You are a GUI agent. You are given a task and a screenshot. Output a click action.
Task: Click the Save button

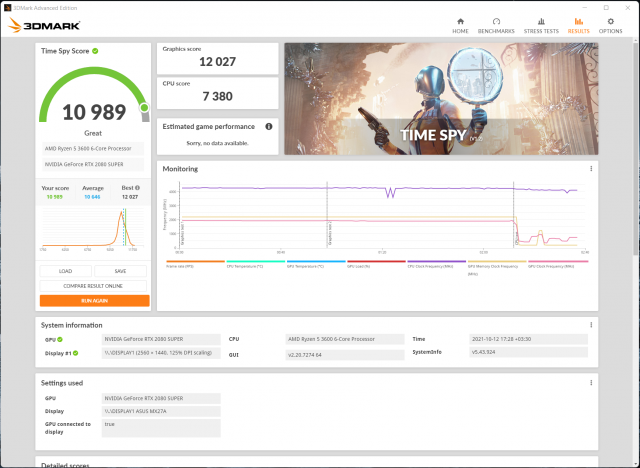pos(121,271)
